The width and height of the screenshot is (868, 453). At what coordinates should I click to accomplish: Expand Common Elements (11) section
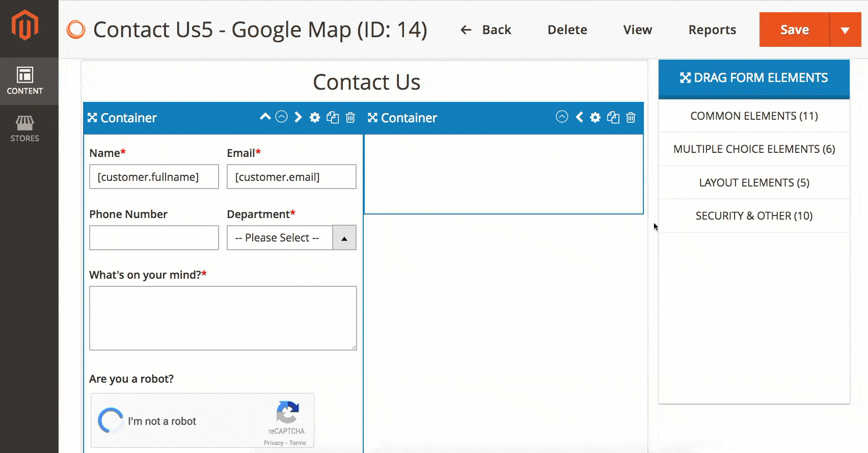click(x=754, y=116)
